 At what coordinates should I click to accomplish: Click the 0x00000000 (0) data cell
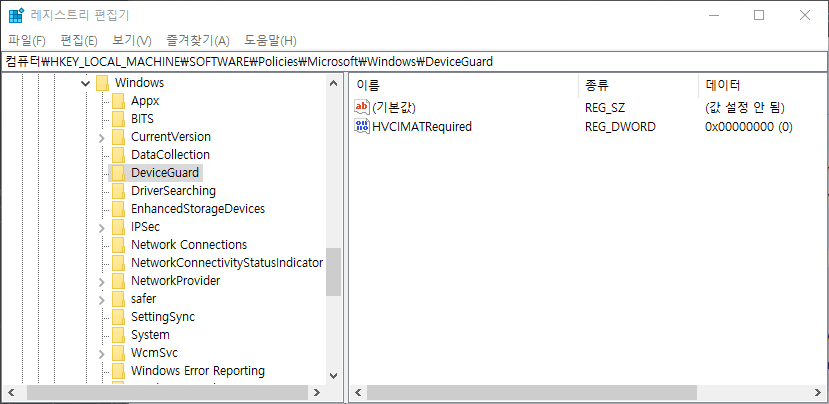point(749,126)
